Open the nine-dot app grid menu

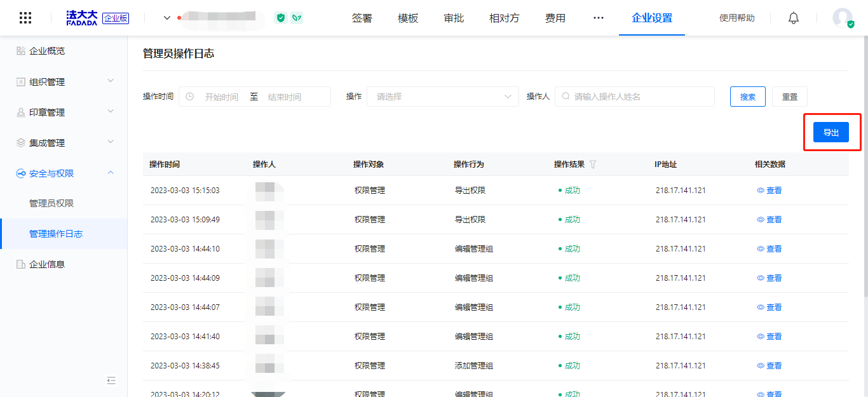[25, 18]
